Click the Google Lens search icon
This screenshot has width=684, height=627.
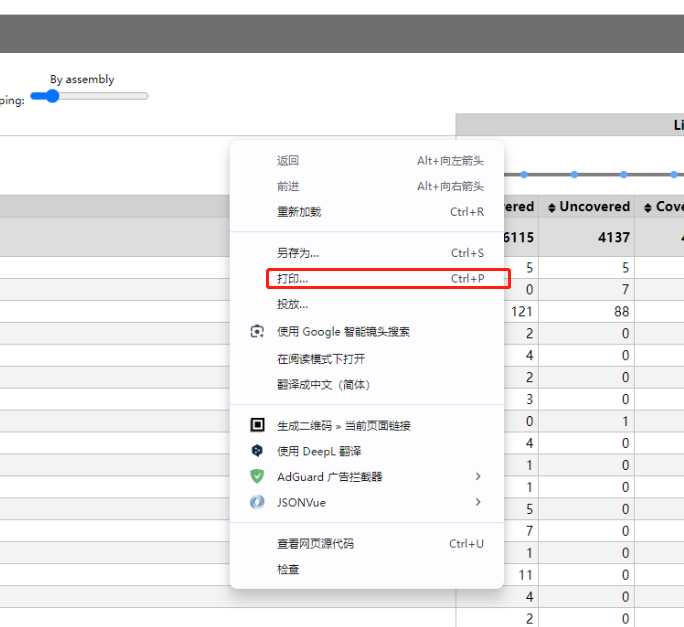(257, 332)
